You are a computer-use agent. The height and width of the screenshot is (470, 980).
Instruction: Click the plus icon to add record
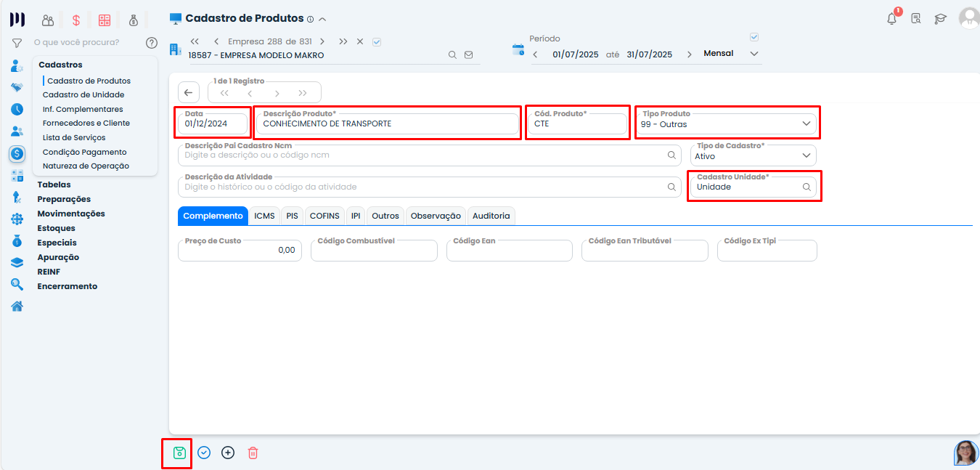point(228,453)
